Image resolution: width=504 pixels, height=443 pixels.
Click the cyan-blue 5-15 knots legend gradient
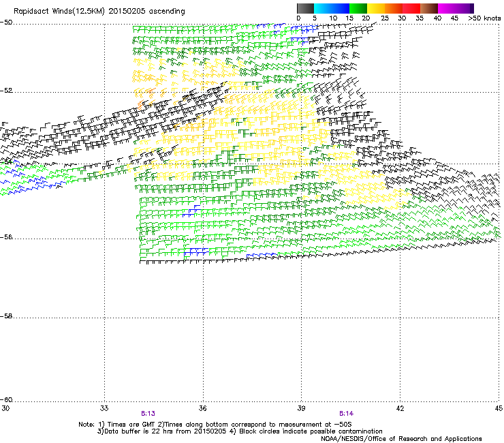pyautogui.click(x=332, y=8)
